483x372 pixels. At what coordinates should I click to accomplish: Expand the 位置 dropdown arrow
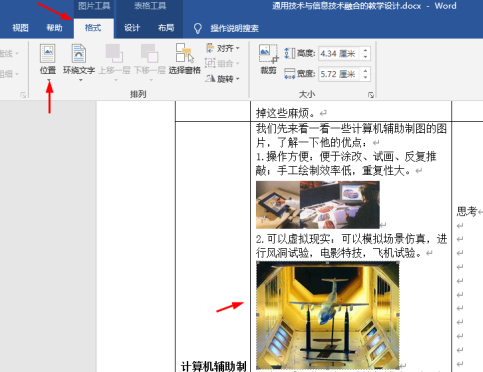point(49,80)
